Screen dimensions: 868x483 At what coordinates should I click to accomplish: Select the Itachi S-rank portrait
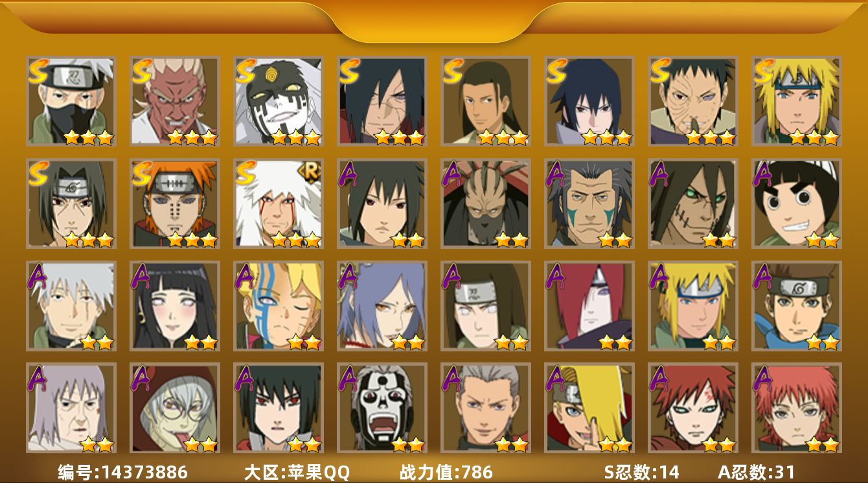pyautogui.click(x=71, y=204)
